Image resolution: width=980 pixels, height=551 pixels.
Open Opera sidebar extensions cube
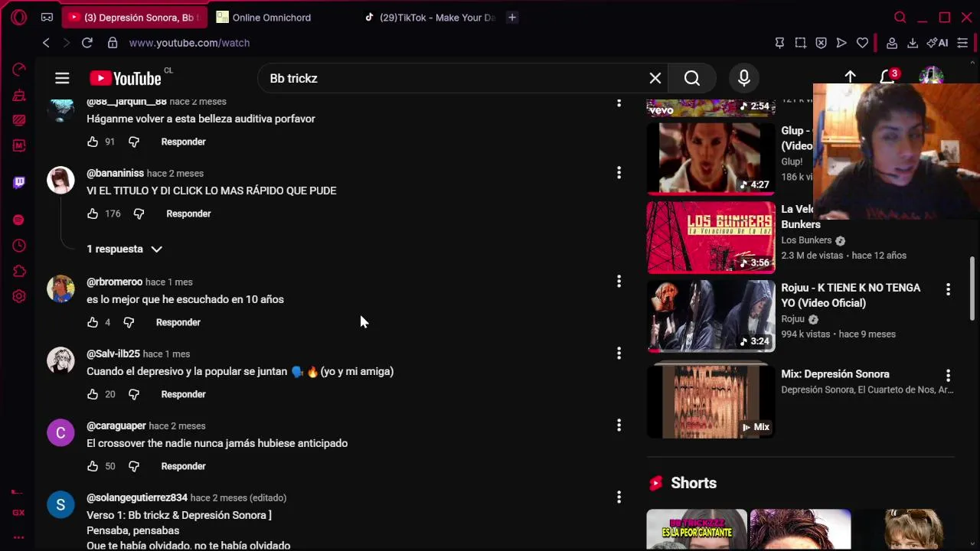(x=19, y=271)
